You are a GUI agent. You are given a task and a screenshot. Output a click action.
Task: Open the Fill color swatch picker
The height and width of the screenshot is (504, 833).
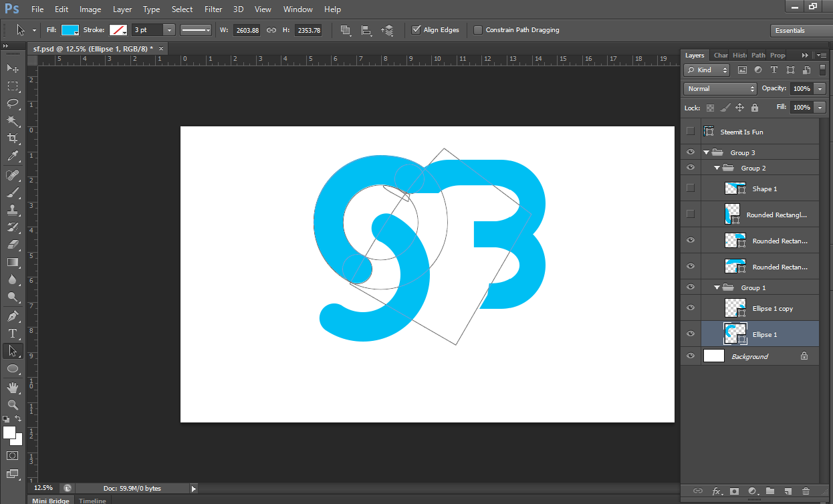pyautogui.click(x=70, y=30)
